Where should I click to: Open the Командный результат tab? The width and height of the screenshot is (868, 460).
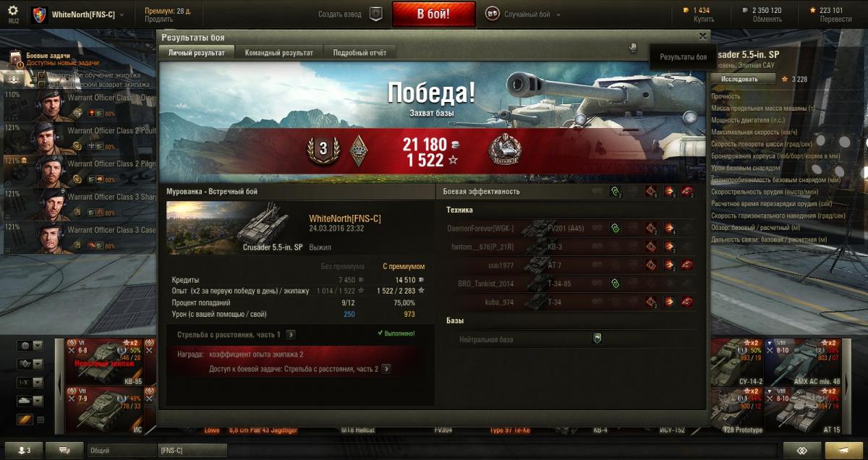pyautogui.click(x=279, y=53)
